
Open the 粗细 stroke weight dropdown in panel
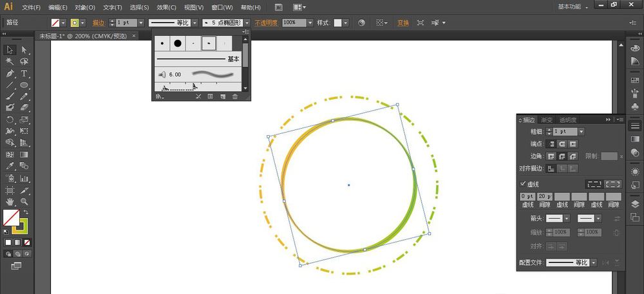click(582, 131)
